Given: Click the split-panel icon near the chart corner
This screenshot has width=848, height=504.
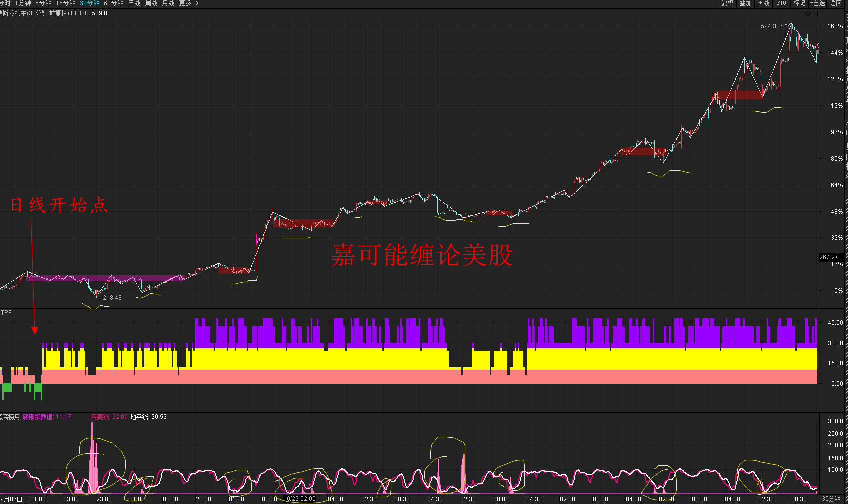Looking at the screenshot, I should (815, 14).
